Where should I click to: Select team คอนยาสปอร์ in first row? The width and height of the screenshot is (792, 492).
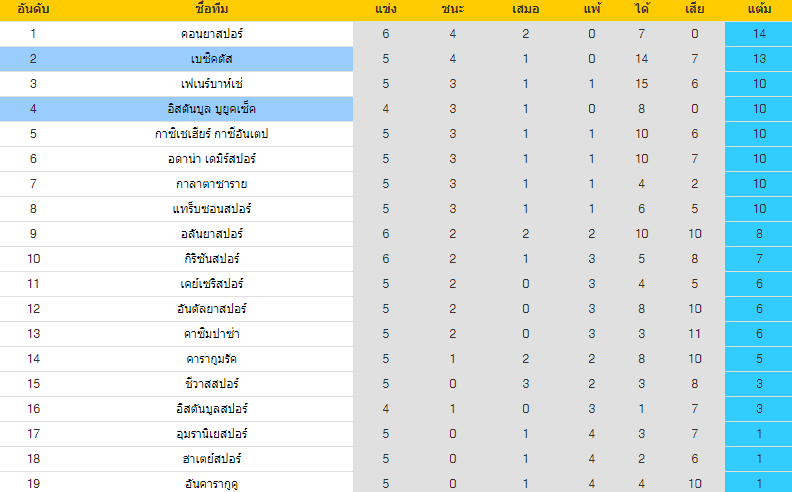[212, 34]
